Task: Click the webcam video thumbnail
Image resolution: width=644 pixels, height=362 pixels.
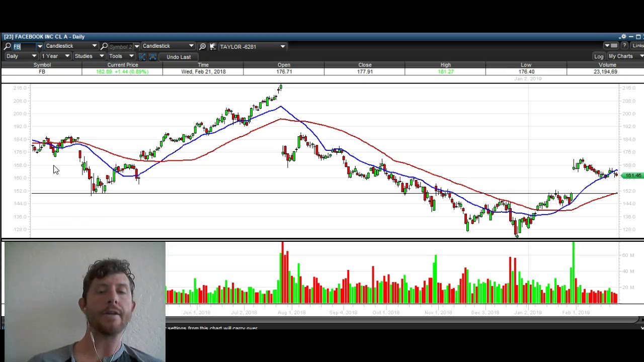Action: pyautogui.click(x=85, y=302)
